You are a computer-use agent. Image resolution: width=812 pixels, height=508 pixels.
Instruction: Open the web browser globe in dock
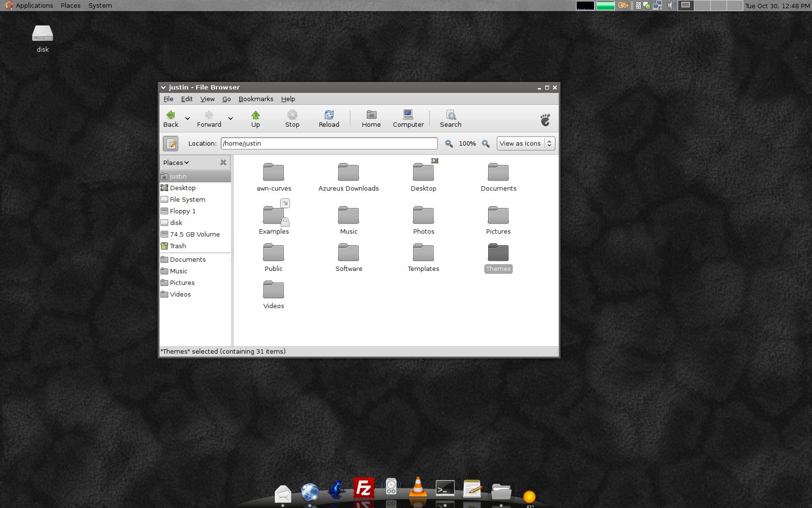point(310,492)
